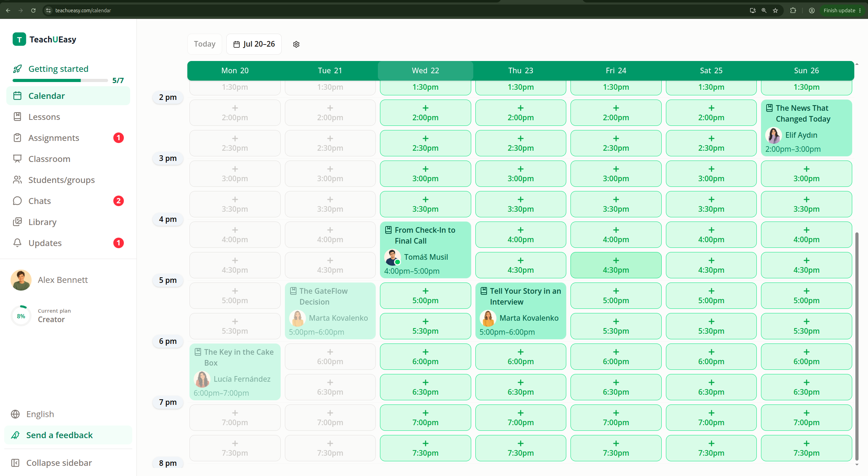Add lesson Fri 24 at 4:30pm
This screenshot has height=476, width=868.
click(x=616, y=265)
